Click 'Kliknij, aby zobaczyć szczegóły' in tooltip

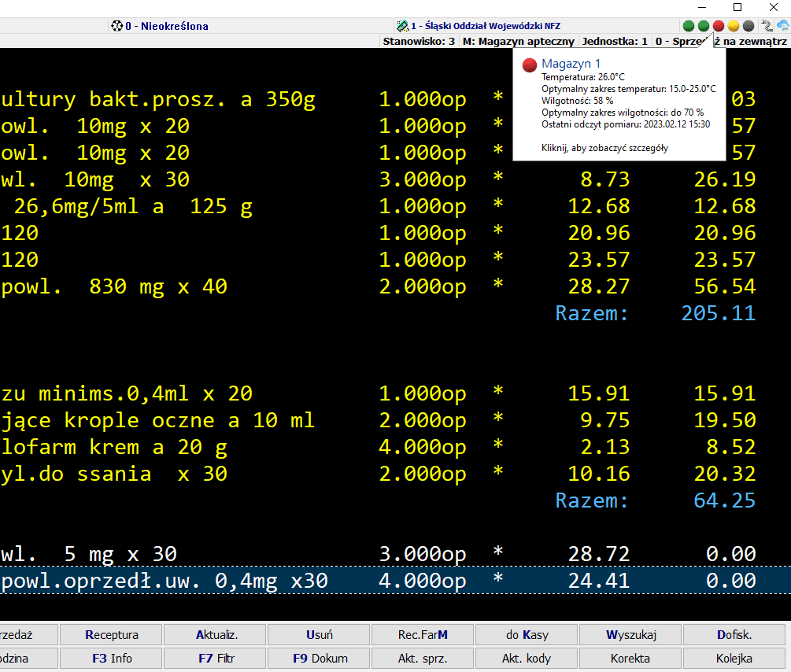pyautogui.click(x=604, y=148)
